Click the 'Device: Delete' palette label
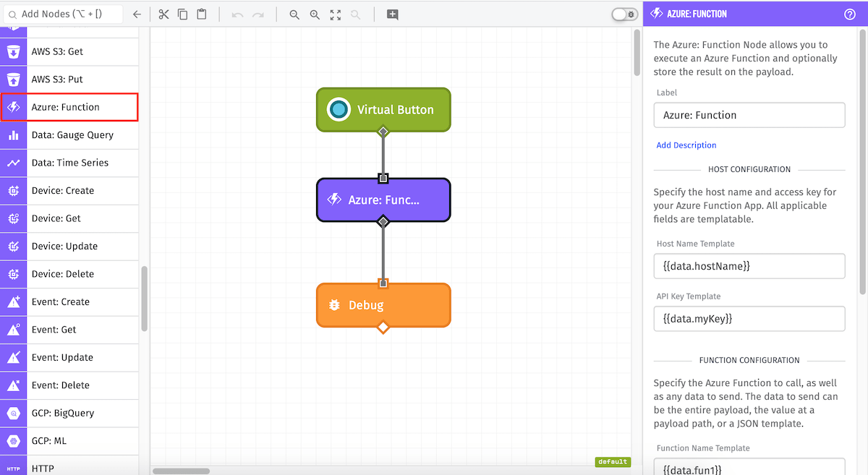This screenshot has height=475, width=868. click(x=63, y=274)
